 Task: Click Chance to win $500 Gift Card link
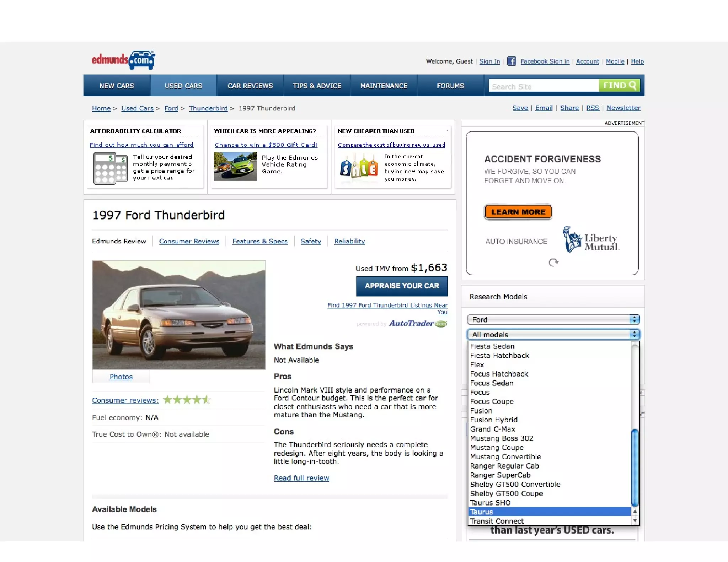click(266, 145)
